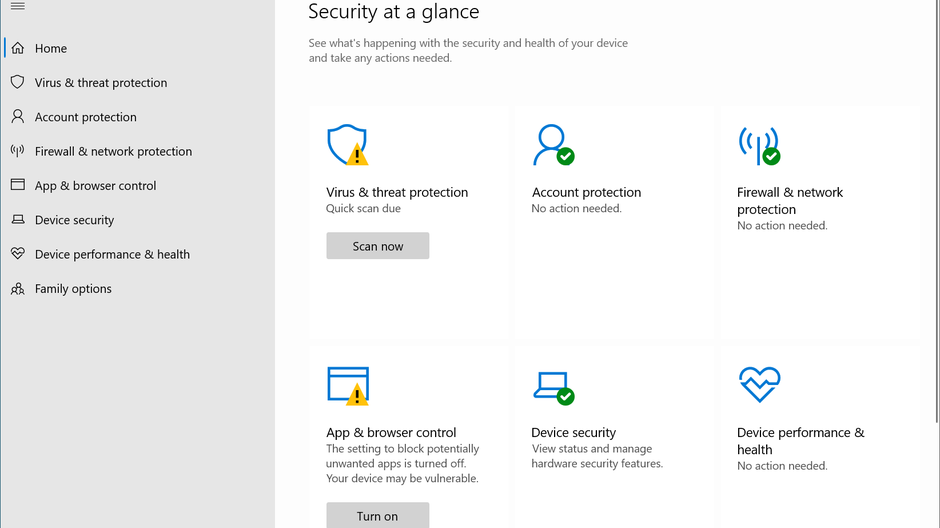This screenshot has height=528, width=940.
Task: Select Device performance & health in sidebar
Action: (112, 254)
